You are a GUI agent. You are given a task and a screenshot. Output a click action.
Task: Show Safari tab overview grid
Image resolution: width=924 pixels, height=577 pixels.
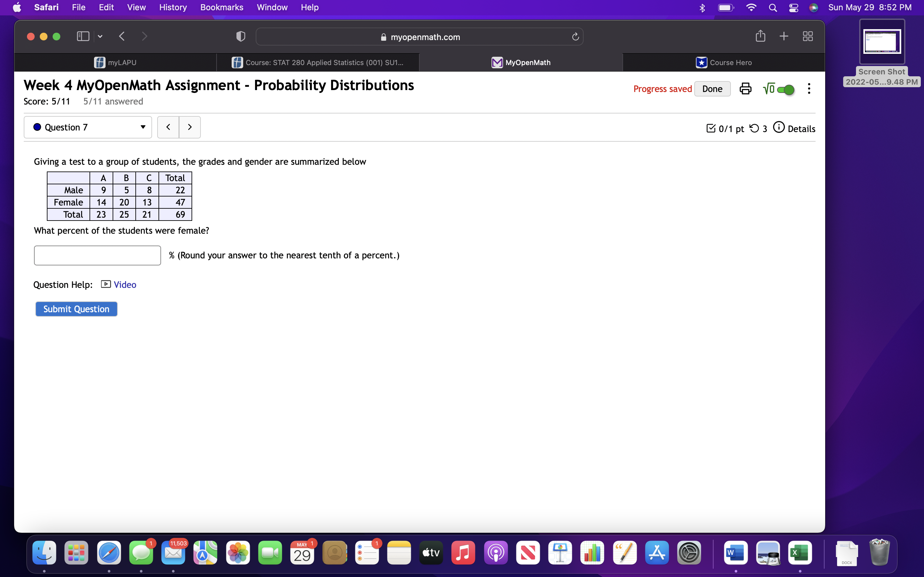[808, 36]
